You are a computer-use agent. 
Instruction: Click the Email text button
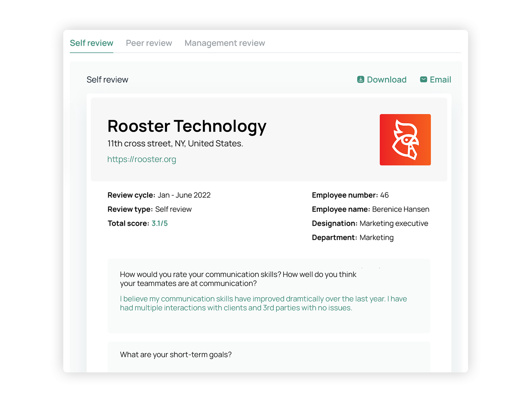click(x=440, y=80)
